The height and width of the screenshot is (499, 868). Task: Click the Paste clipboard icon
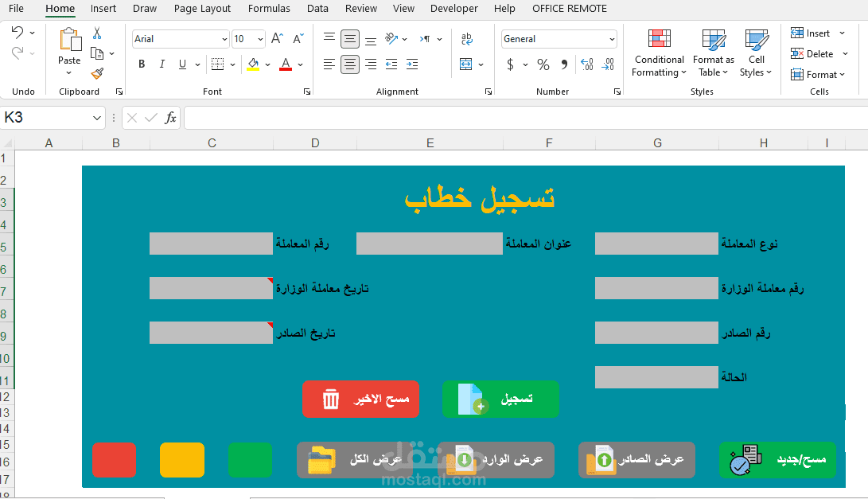[x=70, y=40]
